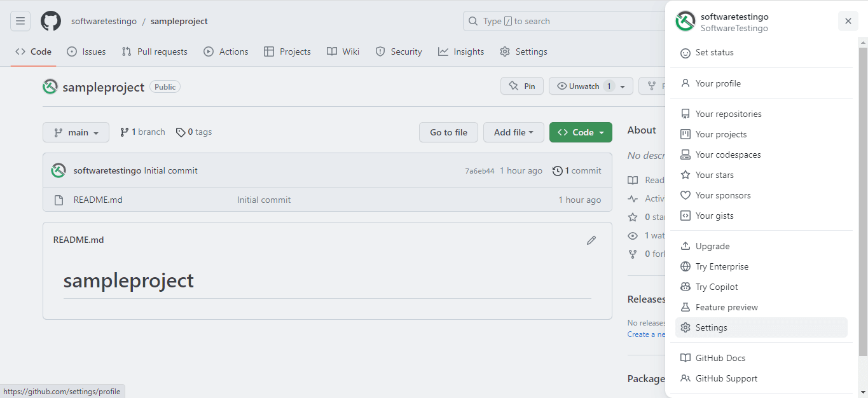Select Try Copilot in the menu
This screenshot has width=868, height=398.
pos(761,287)
